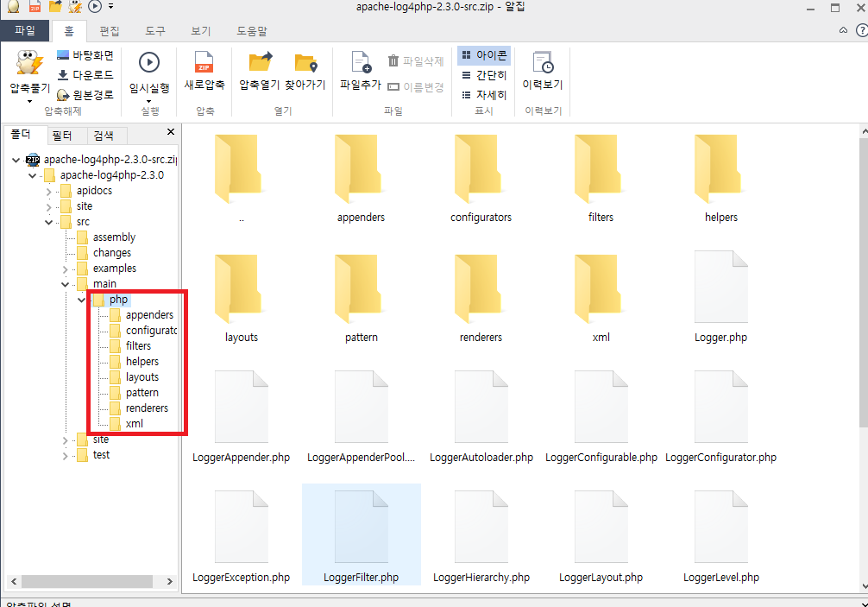Click the quick access play icon in title bar
Screen dimensions: 868x607
click(x=95, y=6)
